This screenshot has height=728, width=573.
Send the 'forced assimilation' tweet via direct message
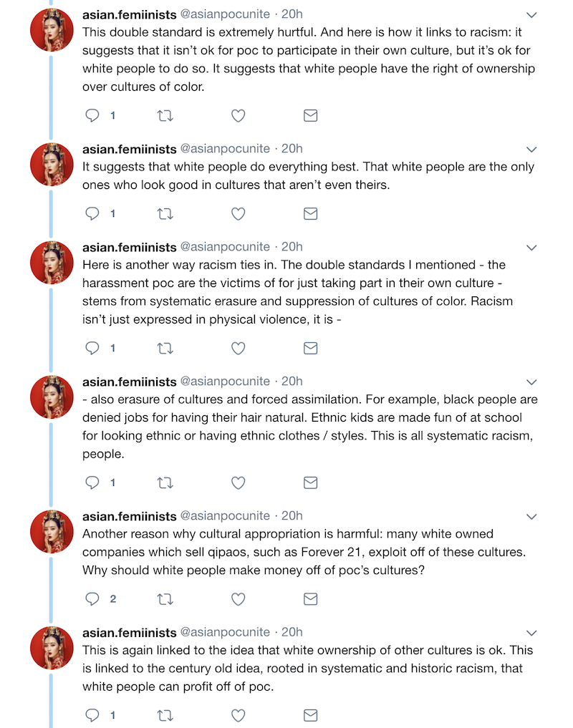tap(310, 483)
